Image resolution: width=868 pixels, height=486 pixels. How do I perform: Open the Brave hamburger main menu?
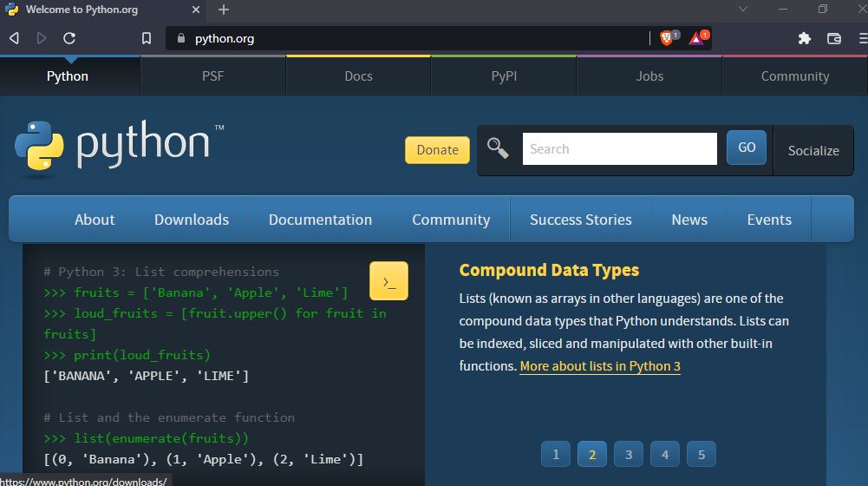(x=863, y=38)
